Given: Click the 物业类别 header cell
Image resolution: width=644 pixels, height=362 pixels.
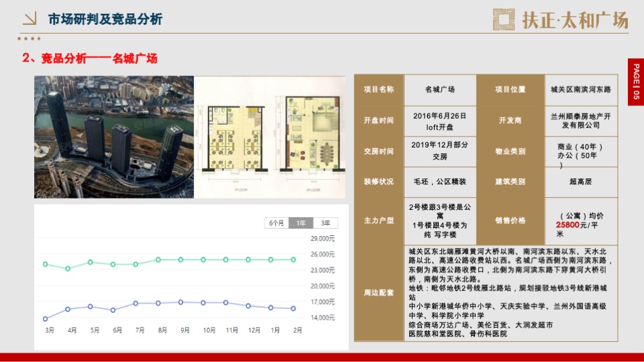Looking at the screenshot, I should 510,152.
